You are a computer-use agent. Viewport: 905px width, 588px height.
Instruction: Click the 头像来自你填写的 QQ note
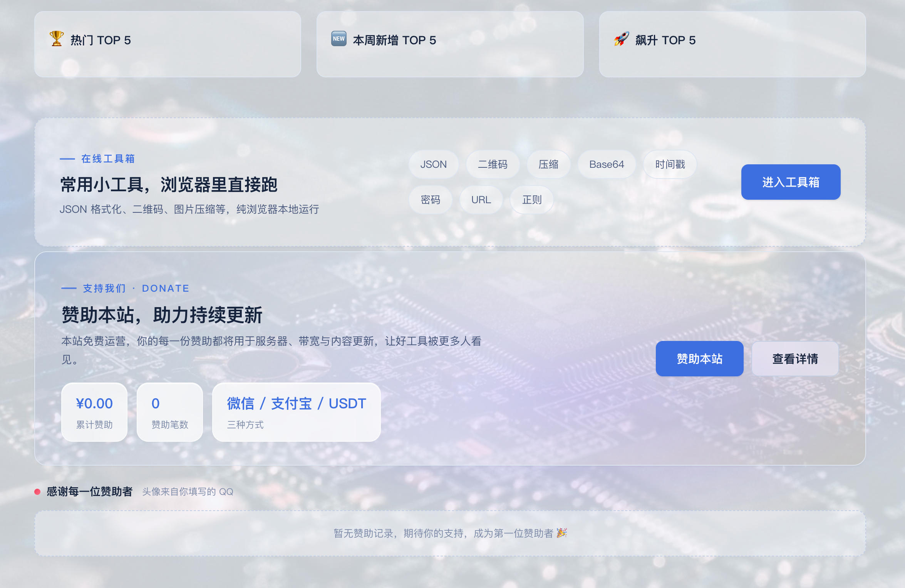tap(188, 492)
